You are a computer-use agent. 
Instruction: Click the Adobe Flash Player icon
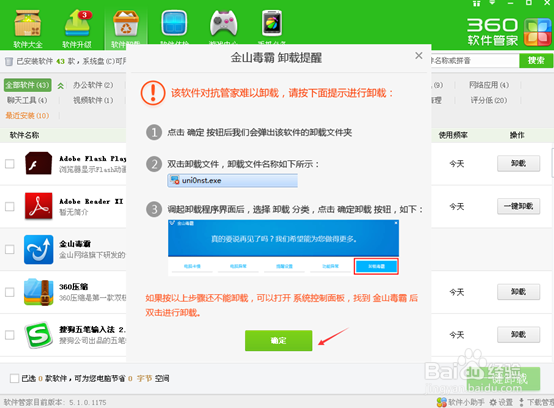click(x=39, y=163)
